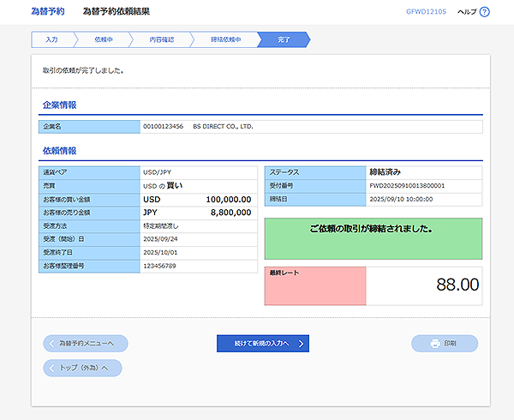
Task: Click delivery end date 2025/10/01
Action: [x=160, y=253]
